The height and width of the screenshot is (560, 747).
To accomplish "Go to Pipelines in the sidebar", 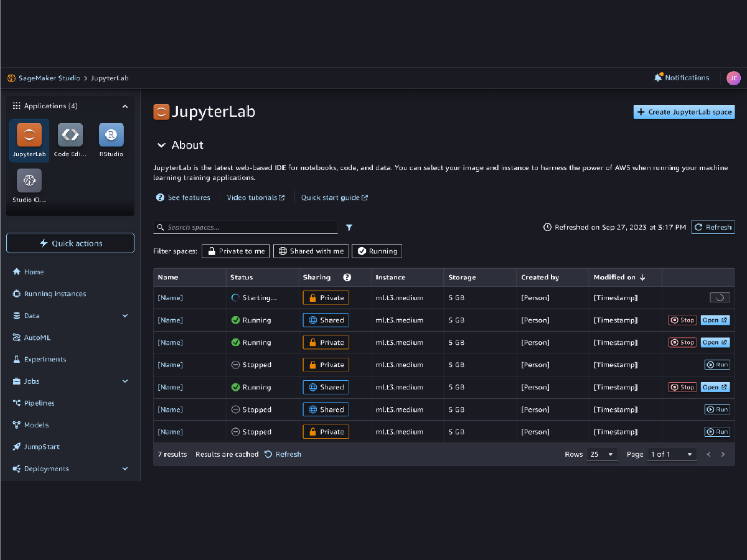I will (39, 403).
